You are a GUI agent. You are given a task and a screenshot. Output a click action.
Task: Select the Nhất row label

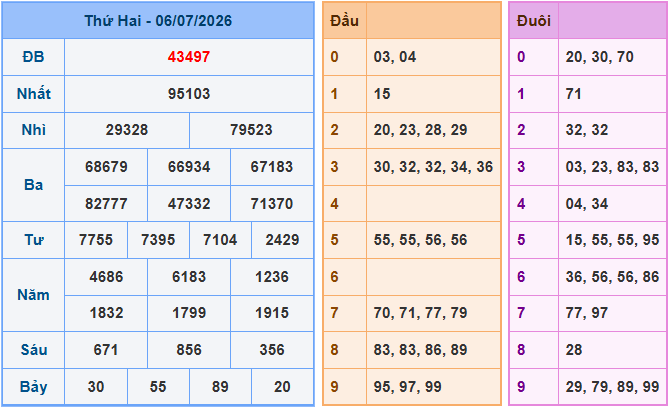pos(33,94)
